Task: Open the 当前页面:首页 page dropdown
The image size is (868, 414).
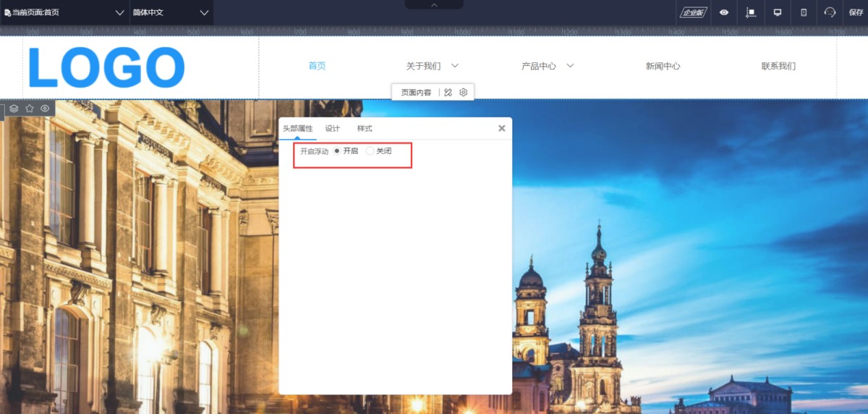Action: (x=64, y=12)
